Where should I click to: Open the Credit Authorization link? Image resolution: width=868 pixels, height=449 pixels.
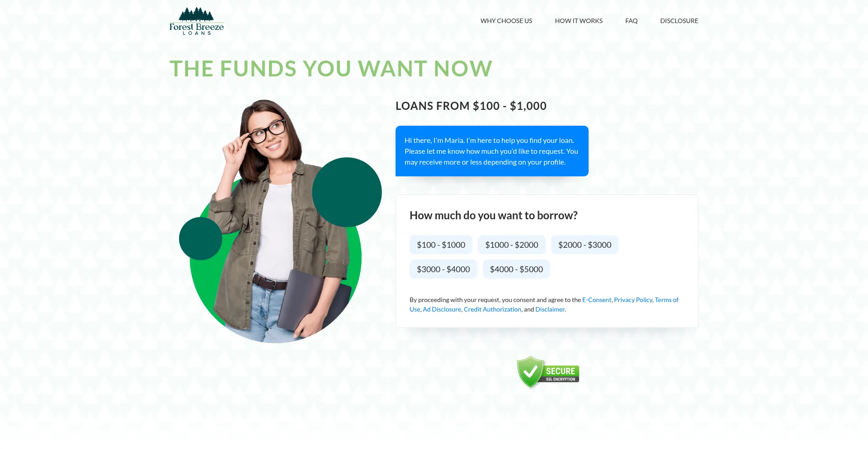click(x=492, y=309)
